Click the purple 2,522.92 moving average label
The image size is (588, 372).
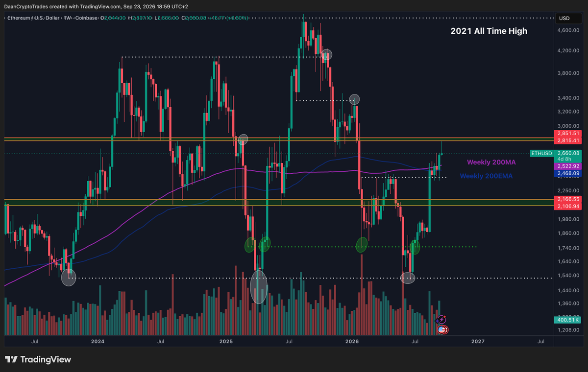click(568, 166)
